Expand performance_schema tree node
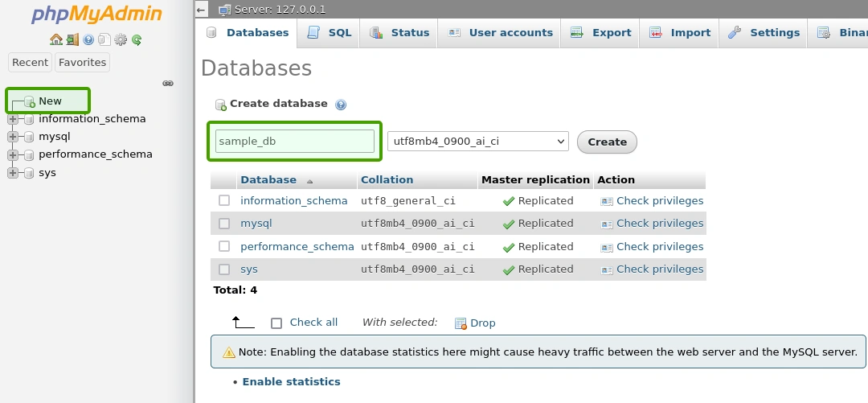The height and width of the screenshot is (403, 868). pos(13,154)
